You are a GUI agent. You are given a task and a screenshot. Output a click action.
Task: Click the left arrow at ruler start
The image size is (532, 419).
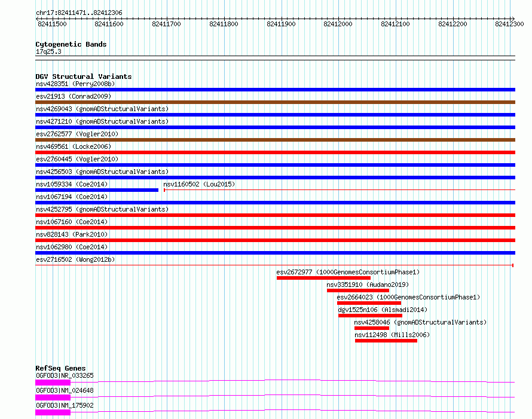37,19
